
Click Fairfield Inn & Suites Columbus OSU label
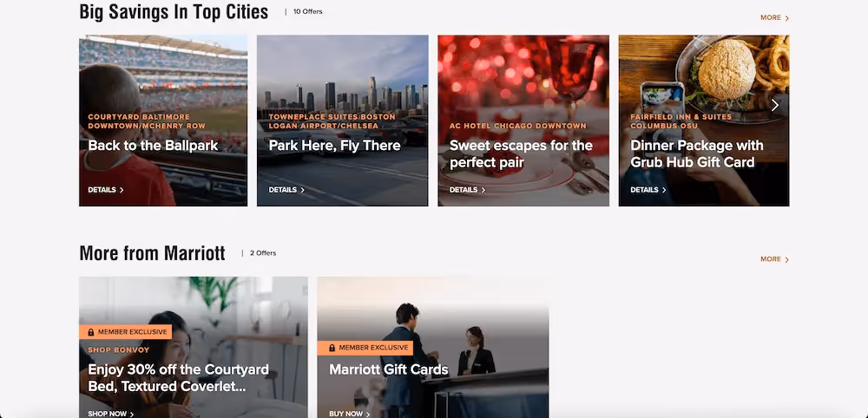click(x=681, y=121)
